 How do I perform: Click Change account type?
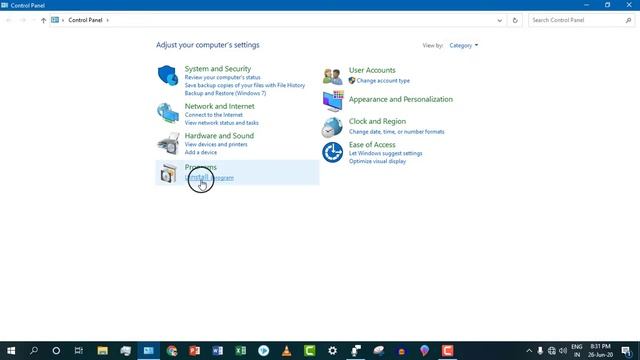[383, 80]
